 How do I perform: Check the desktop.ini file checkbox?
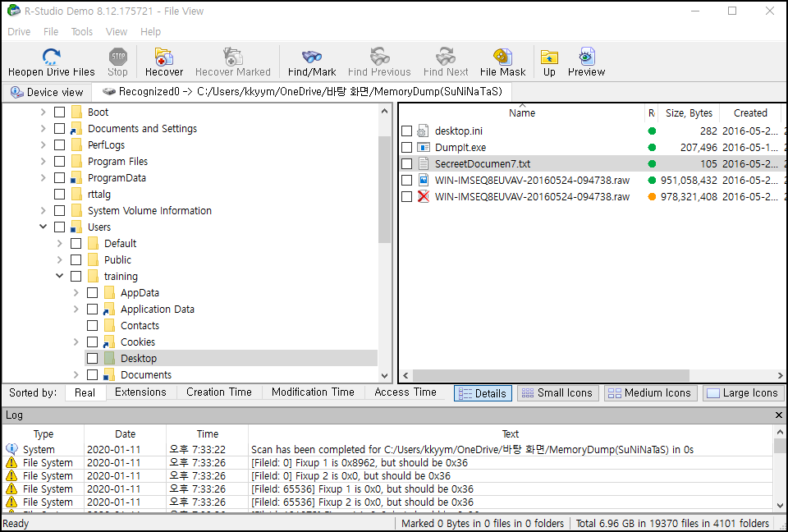(406, 131)
